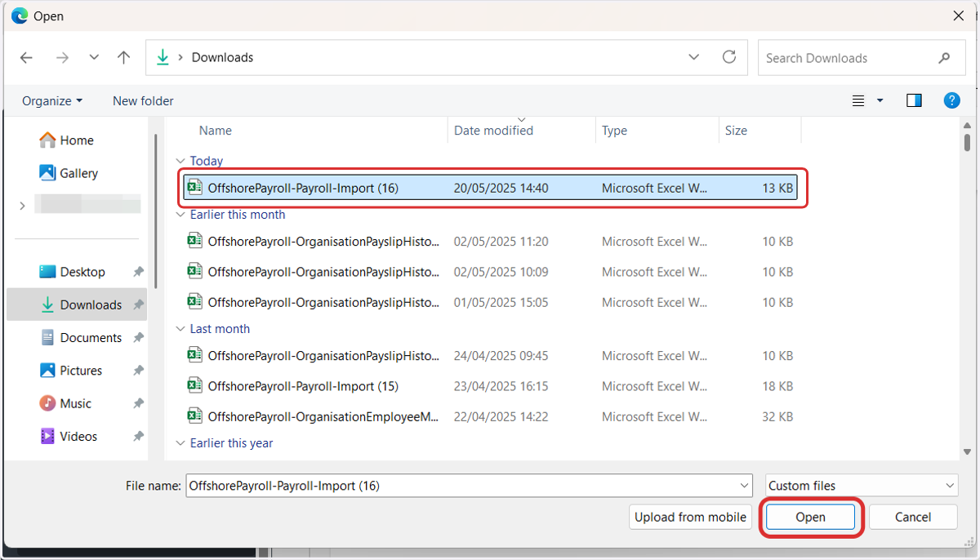Create a New folder

[143, 101]
